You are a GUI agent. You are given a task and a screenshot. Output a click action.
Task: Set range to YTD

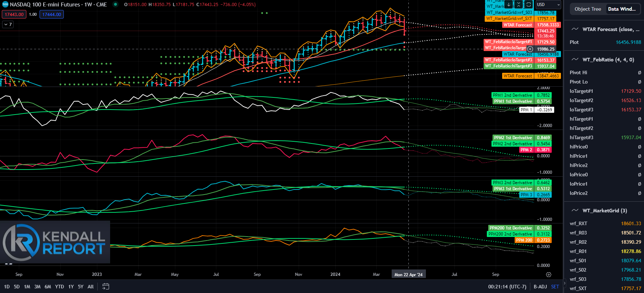60,287
